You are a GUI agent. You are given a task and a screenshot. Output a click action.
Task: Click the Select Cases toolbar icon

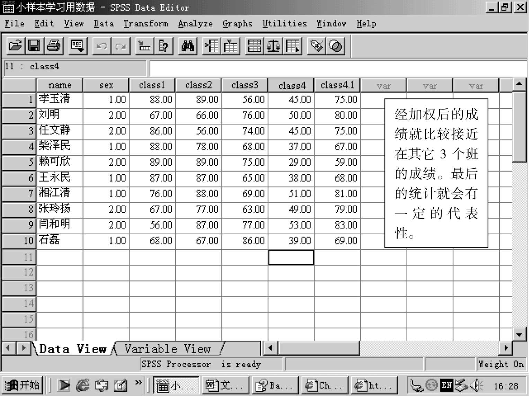click(293, 46)
